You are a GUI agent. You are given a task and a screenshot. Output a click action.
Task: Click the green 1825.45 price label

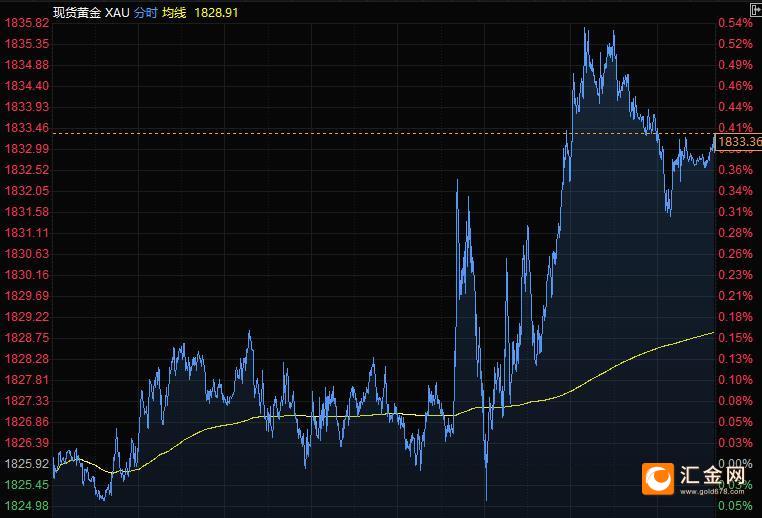(27, 484)
